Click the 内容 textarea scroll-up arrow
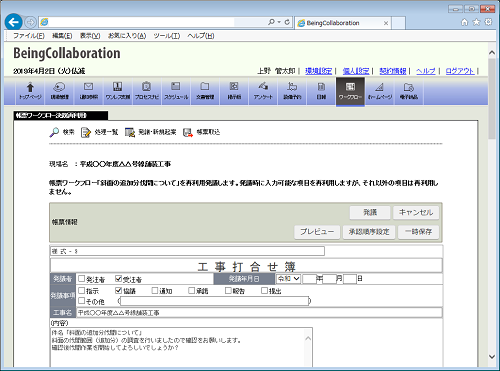 pos(308,339)
